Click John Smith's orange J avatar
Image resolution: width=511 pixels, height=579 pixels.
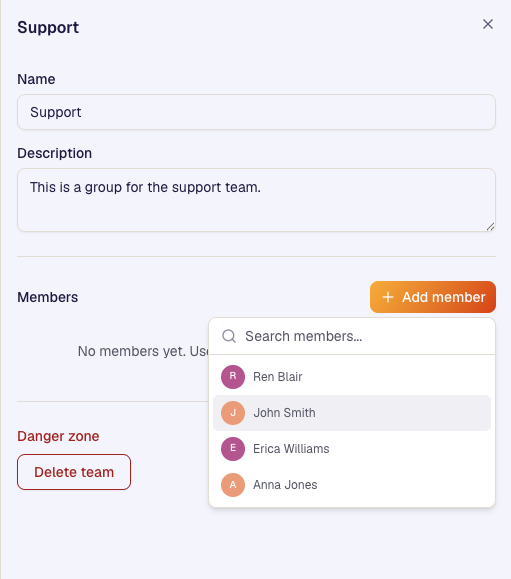pyautogui.click(x=233, y=413)
